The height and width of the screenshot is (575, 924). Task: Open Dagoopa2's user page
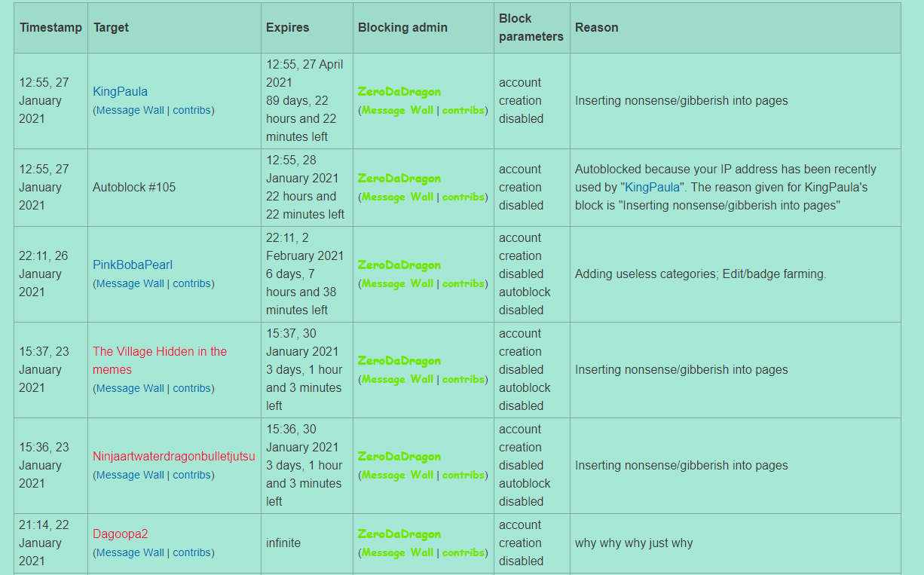[x=120, y=534]
